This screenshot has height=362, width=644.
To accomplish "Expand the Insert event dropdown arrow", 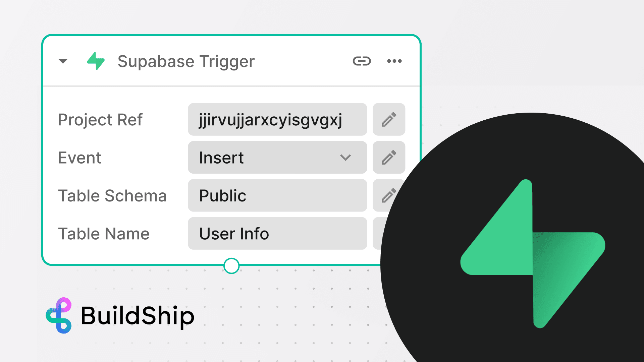I will pyautogui.click(x=346, y=157).
